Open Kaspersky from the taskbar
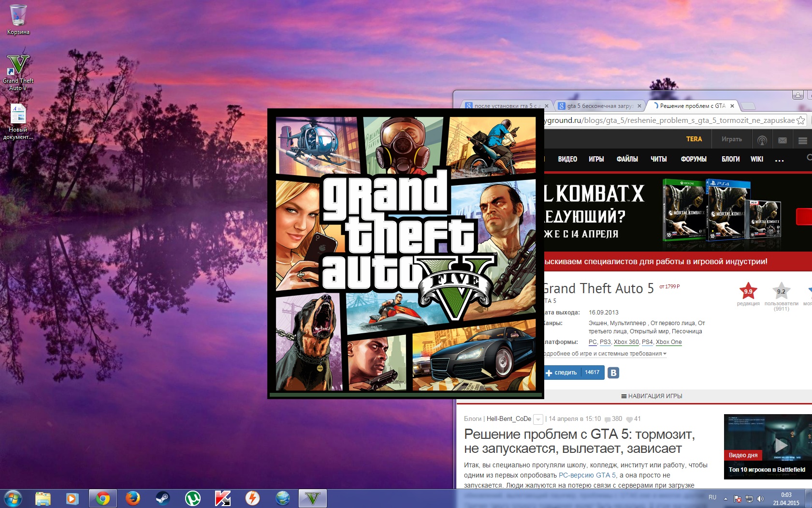Image resolution: width=812 pixels, height=508 pixels. click(x=222, y=498)
